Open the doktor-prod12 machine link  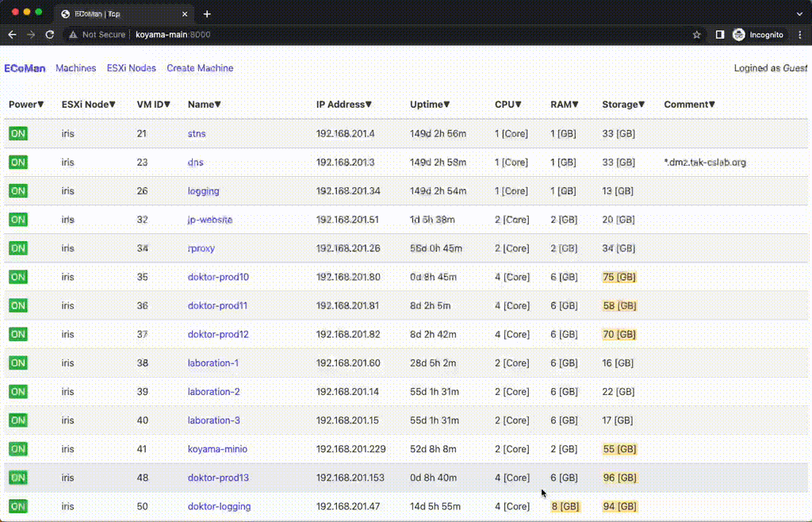pyautogui.click(x=218, y=335)
